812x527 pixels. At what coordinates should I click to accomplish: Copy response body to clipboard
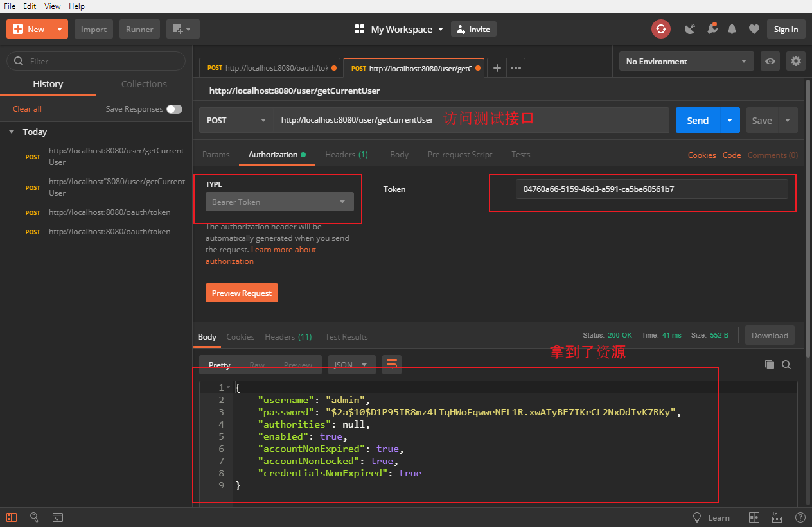[x=769, y=365]
